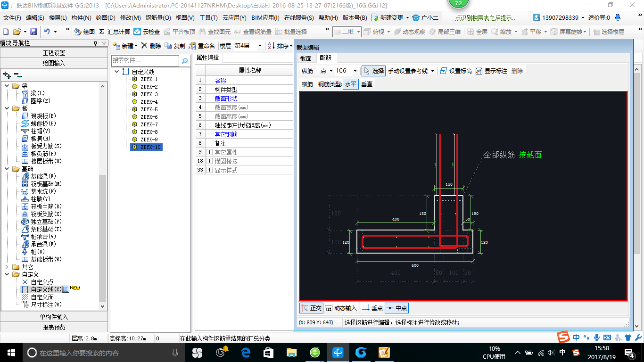The height and width of the screenshot is (362, 644).
Task: Click the new file icon in toolbar
Action: pos(6,32)
